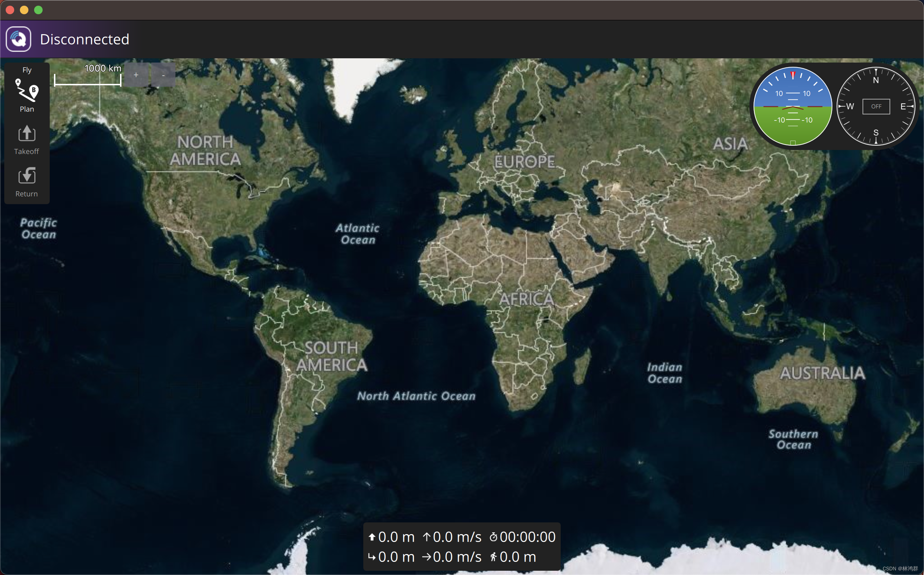Click the Return to launch tool
The image size is (924, 575).
coord(27,182)
